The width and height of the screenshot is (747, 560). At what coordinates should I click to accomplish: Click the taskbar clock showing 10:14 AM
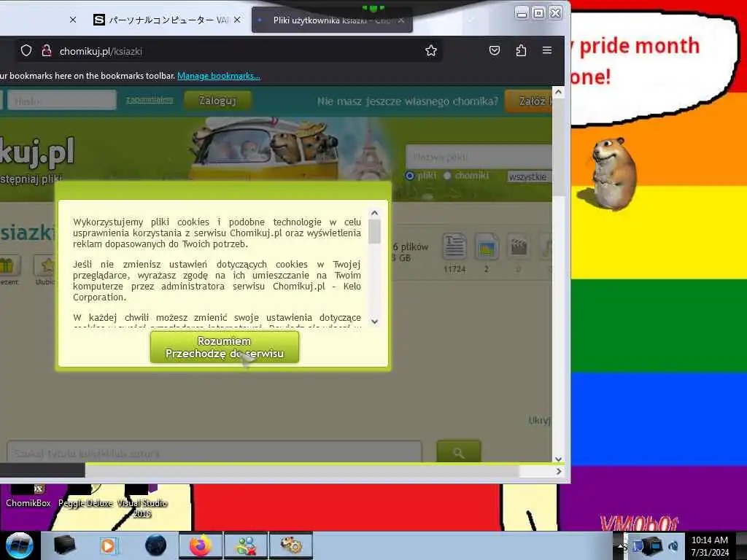coord(710,546)
